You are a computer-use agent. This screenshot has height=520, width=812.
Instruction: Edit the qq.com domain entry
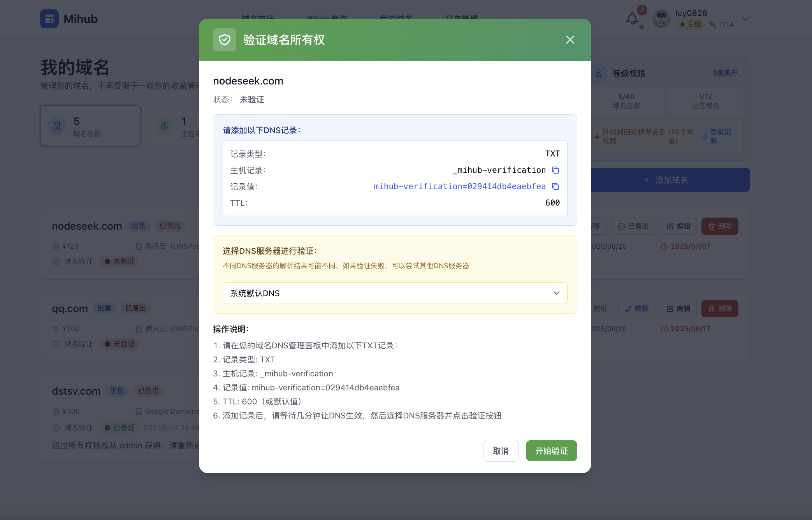pyautogui.click(x=678, y=309)
